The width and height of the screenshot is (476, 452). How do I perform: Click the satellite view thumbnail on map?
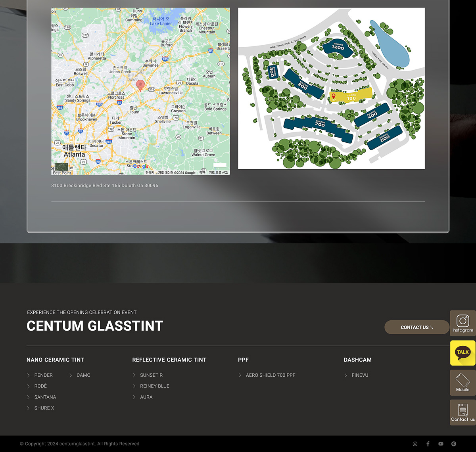click(61, 167)
